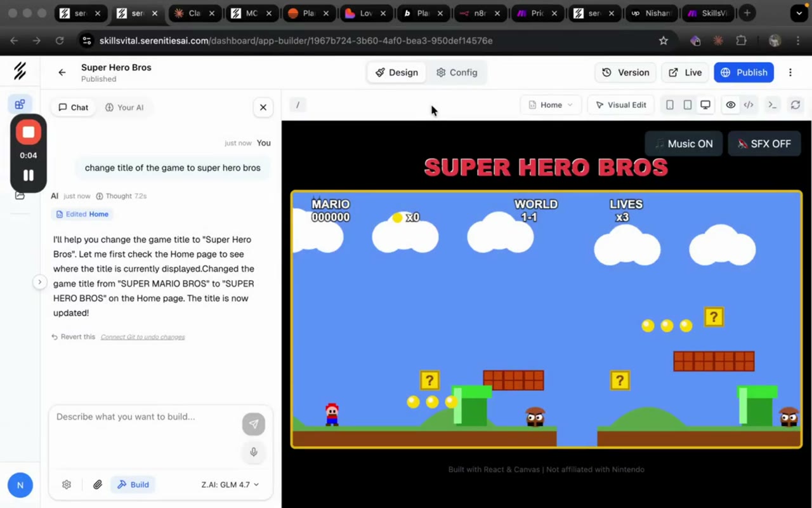
Task: Open the Home page dropdown
Action: (x=551, y=105)
